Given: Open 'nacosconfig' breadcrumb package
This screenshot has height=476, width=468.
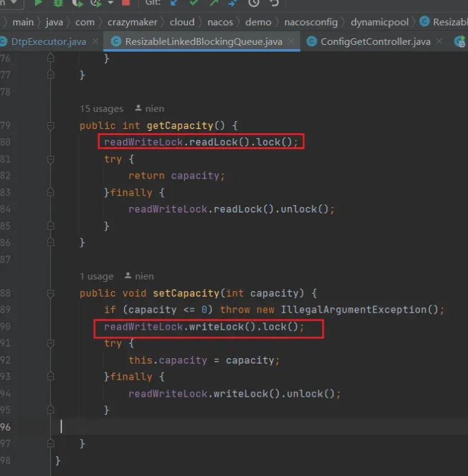Looking at the screenshot, I should tap(311, 22).
